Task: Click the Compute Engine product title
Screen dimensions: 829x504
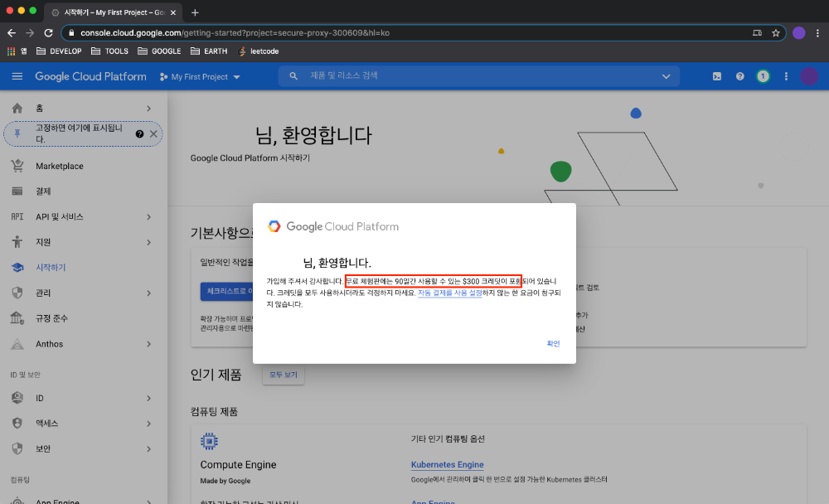Action: coord(238,464)
